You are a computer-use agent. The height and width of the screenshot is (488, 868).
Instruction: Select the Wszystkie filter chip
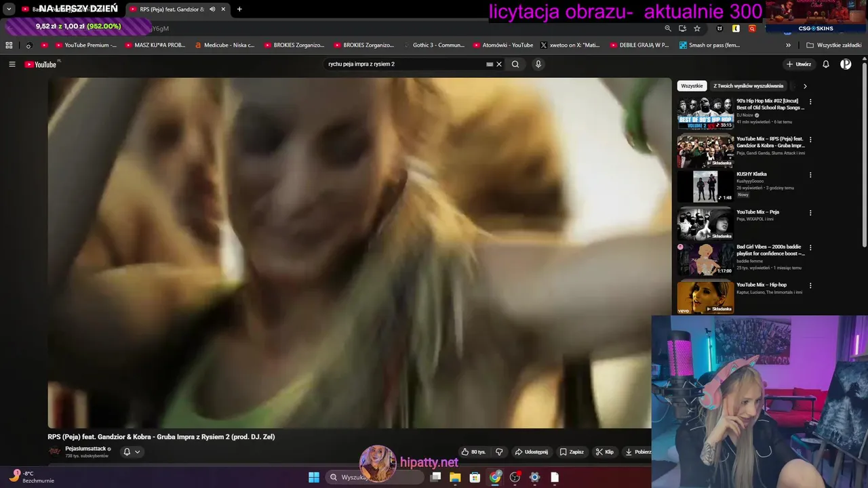[692, 86]
